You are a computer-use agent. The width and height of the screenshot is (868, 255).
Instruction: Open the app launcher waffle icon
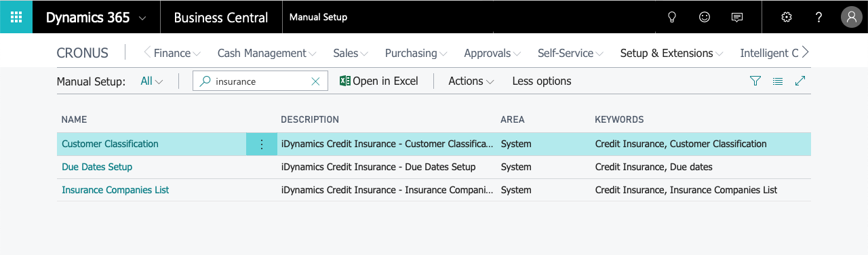coord(16,17)
